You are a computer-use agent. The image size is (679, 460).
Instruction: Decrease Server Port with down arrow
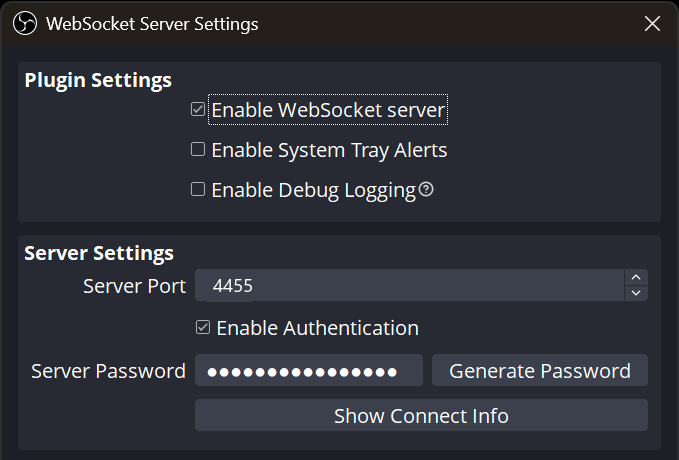636,293
